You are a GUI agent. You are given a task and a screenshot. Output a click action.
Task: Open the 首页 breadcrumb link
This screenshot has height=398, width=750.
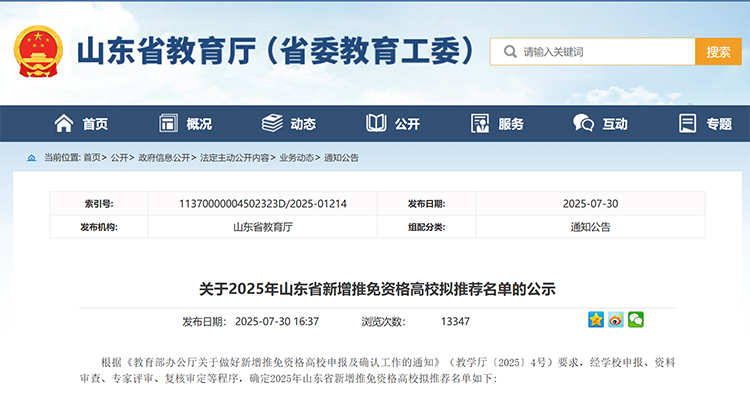click(92, 158)
